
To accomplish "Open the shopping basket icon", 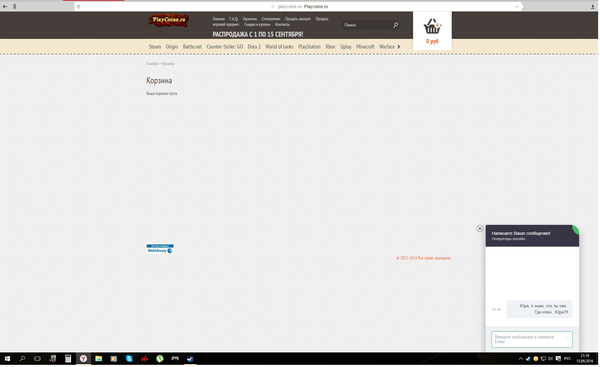I will [432, 26].
